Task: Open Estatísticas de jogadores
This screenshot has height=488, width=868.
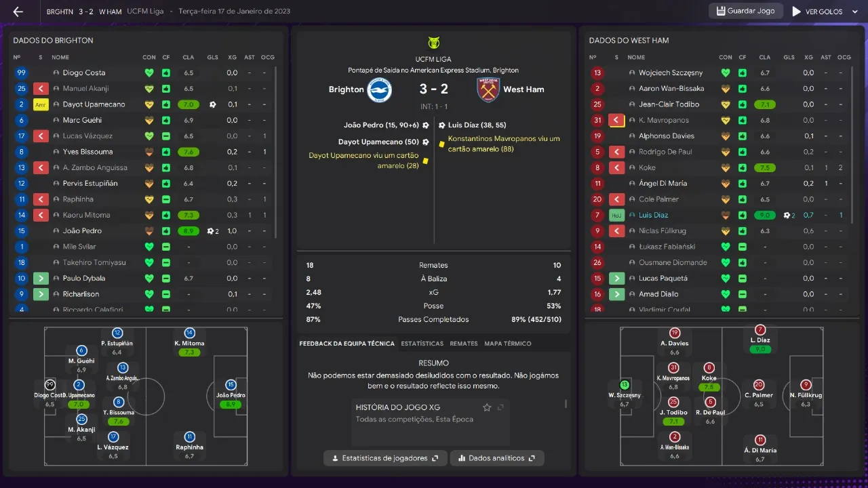Action: (385, 458)
